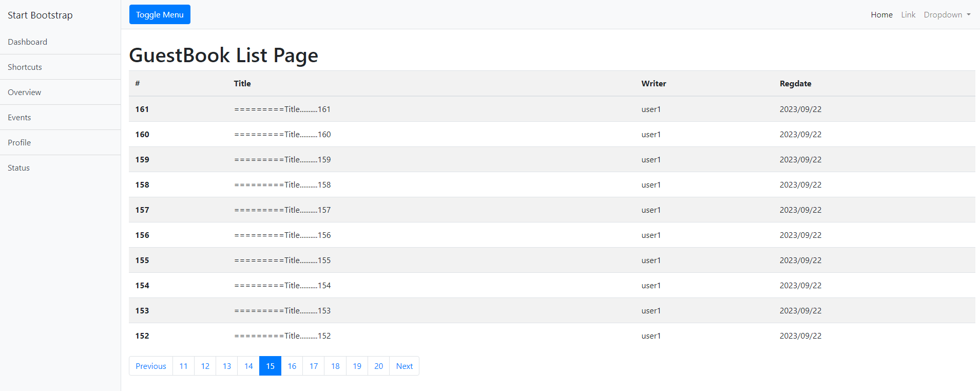Screen dimensions: 980x391
Task: Open the guestbook entry Title 156
Action: click(282, 235)
